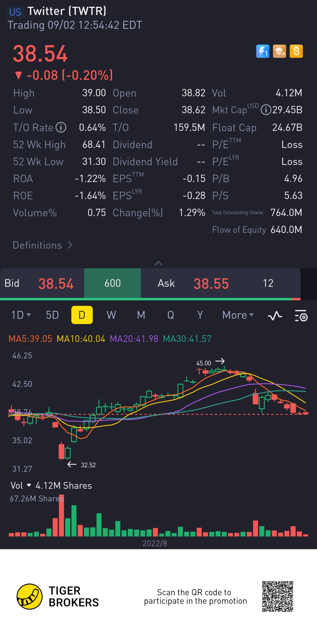The width and height of the screenshot is (317, 644).
Task: Tap the current price 38.54 header
Action: point(40,54)
